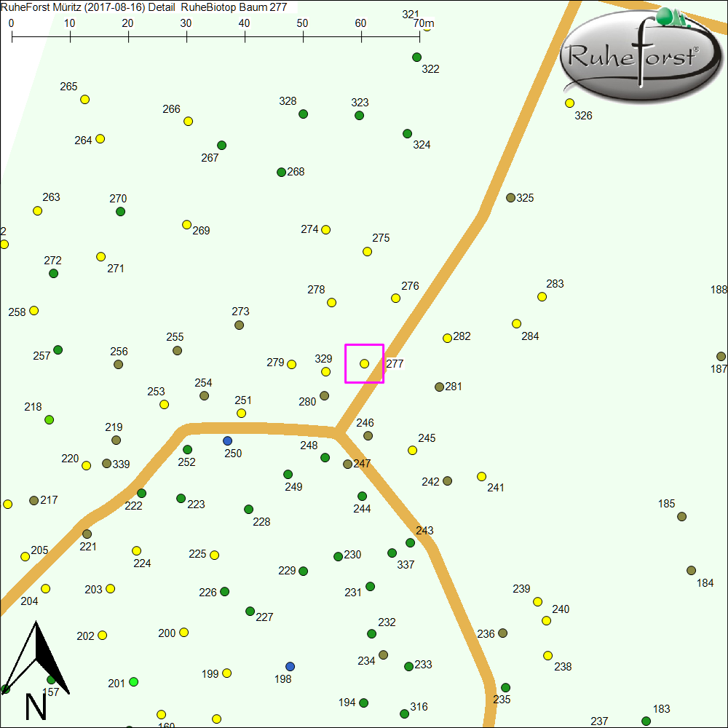Click the path junction near tree 246

(x=337, y=432)
